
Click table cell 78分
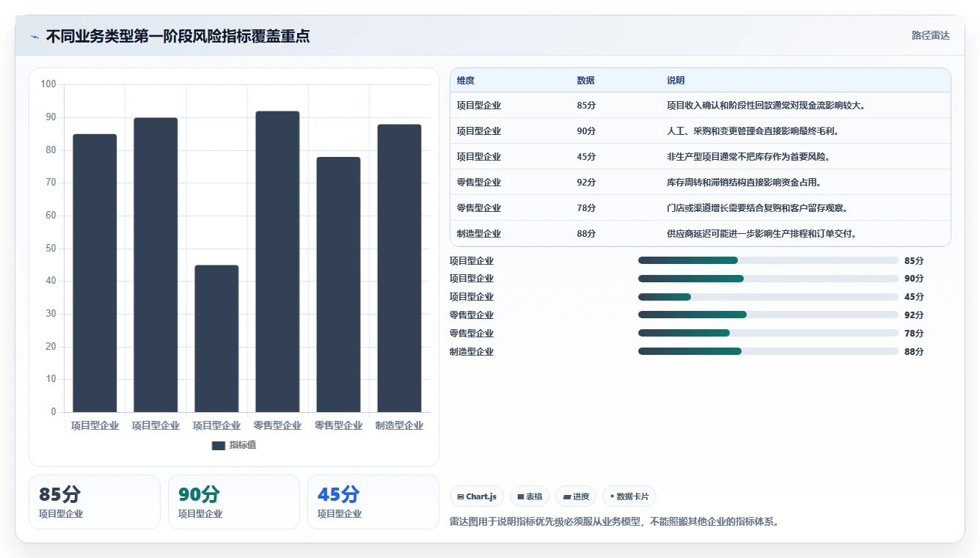[586, 208]
